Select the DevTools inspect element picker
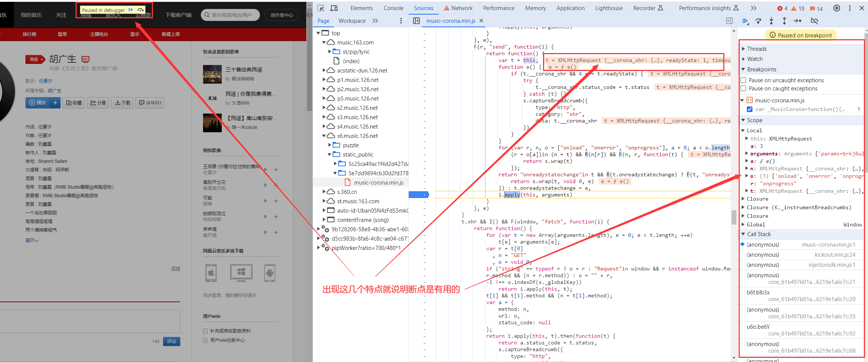Screen dimensions: 868x362 [x=321, y=8]
